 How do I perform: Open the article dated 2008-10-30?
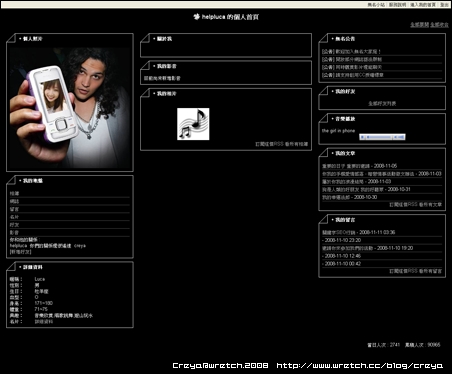[x=349, y=197]
